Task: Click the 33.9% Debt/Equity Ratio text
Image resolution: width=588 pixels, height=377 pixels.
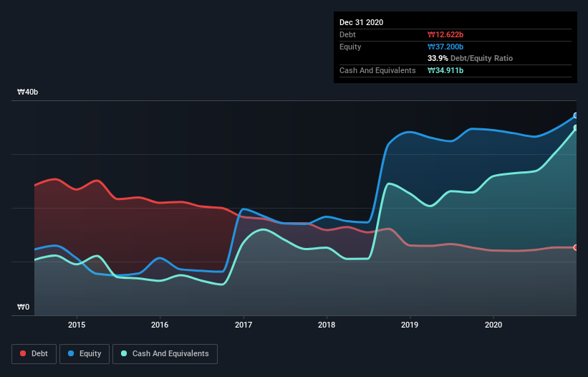Action: (x=471, y=58)
